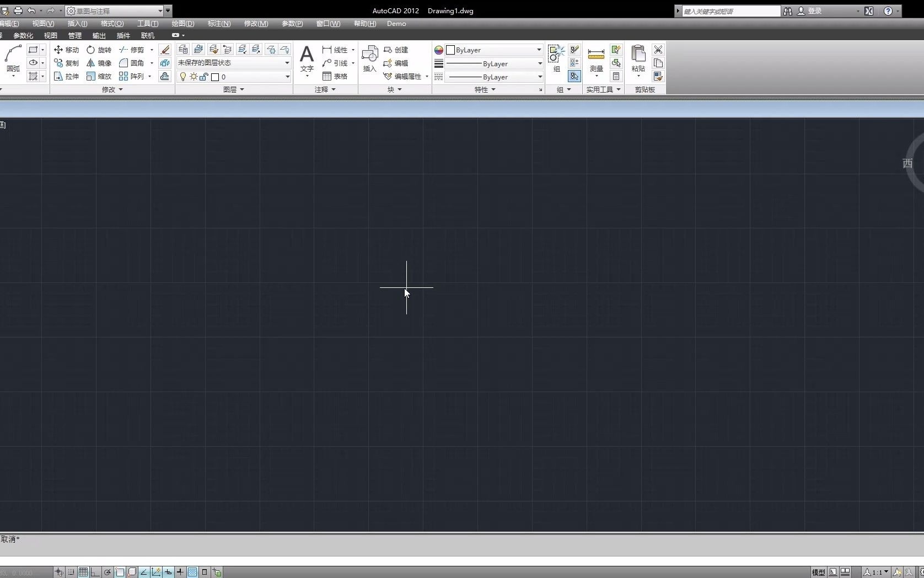Click the 模型 (Model) space button
The image size is (924, 578).
tap(818, 572)
